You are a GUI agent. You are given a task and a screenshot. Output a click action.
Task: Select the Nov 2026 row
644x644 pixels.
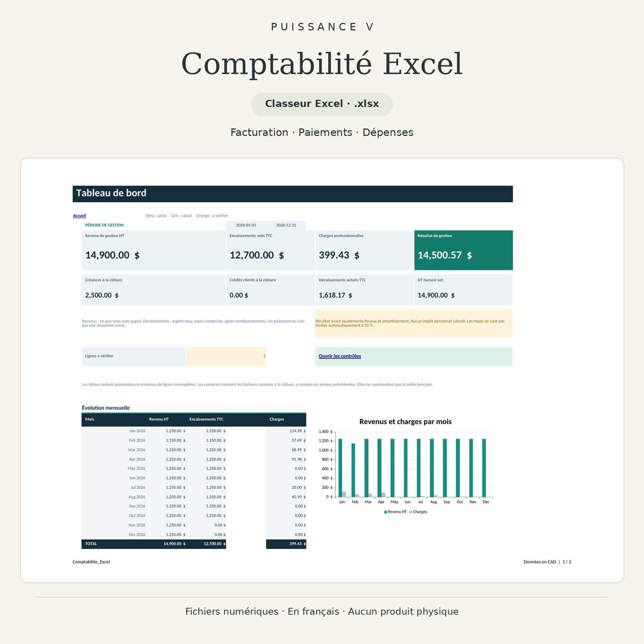194,525
